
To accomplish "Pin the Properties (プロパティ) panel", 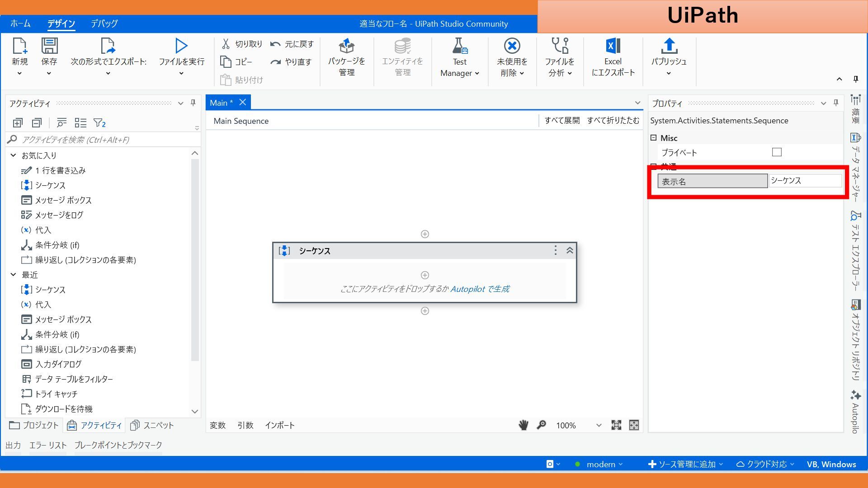I will click(836, 103).
